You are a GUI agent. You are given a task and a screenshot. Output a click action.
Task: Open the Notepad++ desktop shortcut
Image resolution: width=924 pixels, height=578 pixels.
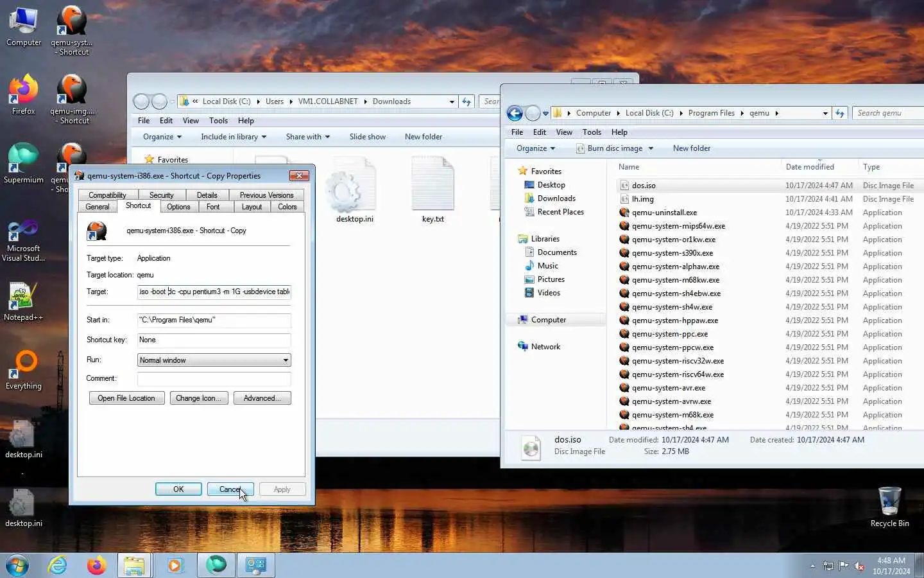(x=24, y=302)
